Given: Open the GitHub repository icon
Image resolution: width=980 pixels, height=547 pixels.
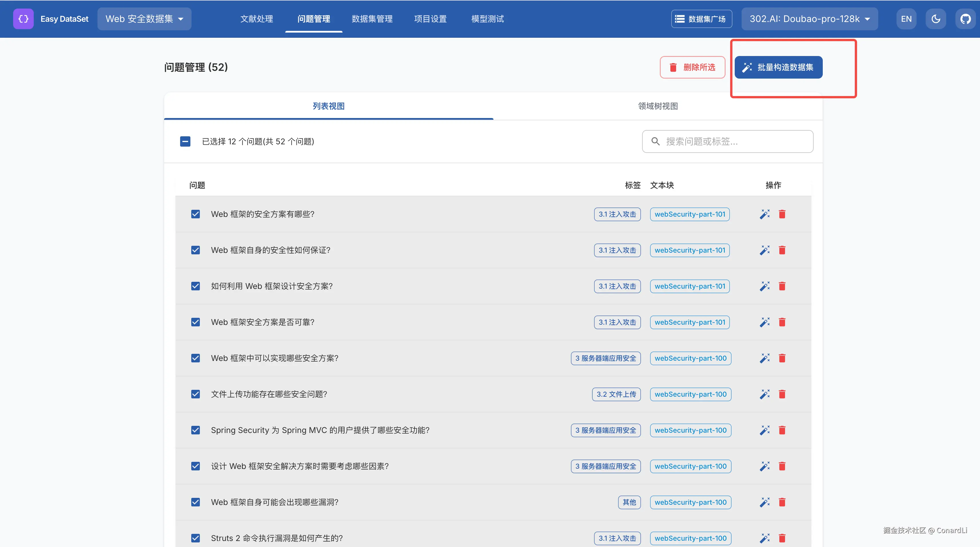Looking at the screenshot, I should pyautogui.click(x=965, y=19).
